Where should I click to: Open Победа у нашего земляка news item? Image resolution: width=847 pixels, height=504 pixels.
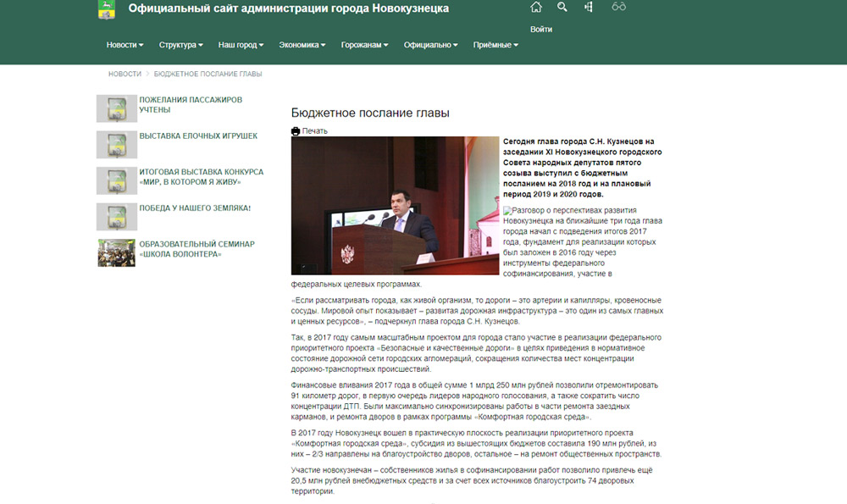coord(195,208)
